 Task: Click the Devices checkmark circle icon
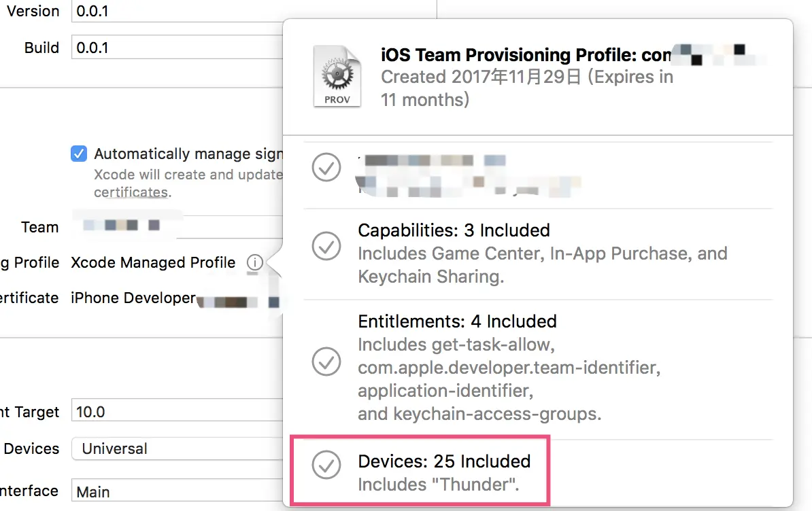pos(326,465)
